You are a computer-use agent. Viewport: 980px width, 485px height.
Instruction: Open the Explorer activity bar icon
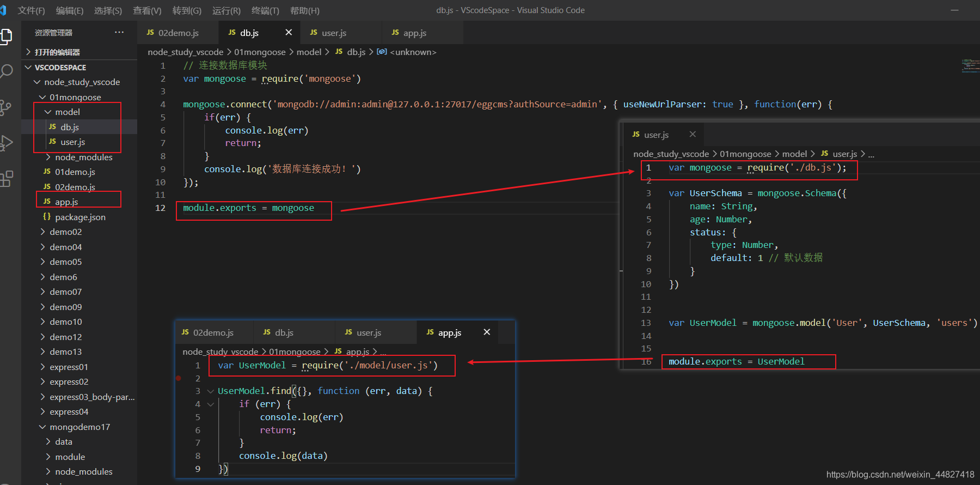(x=5, y=37)
